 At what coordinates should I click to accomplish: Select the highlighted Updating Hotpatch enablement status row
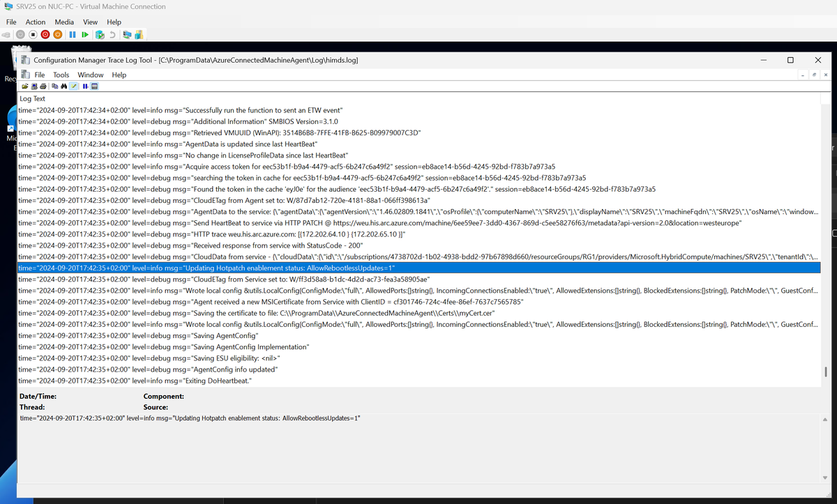[x=418, y=268]
